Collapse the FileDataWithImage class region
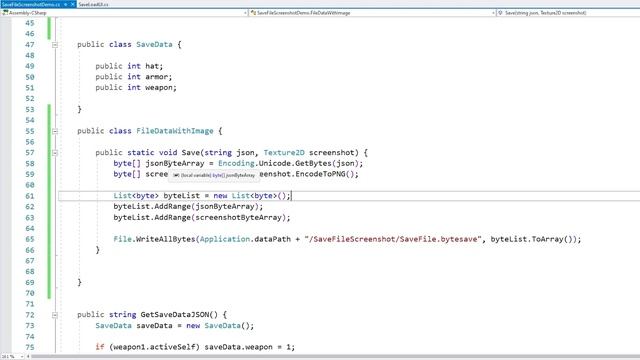The height and width of the screenshot is (360, 640). pos(55,131)
